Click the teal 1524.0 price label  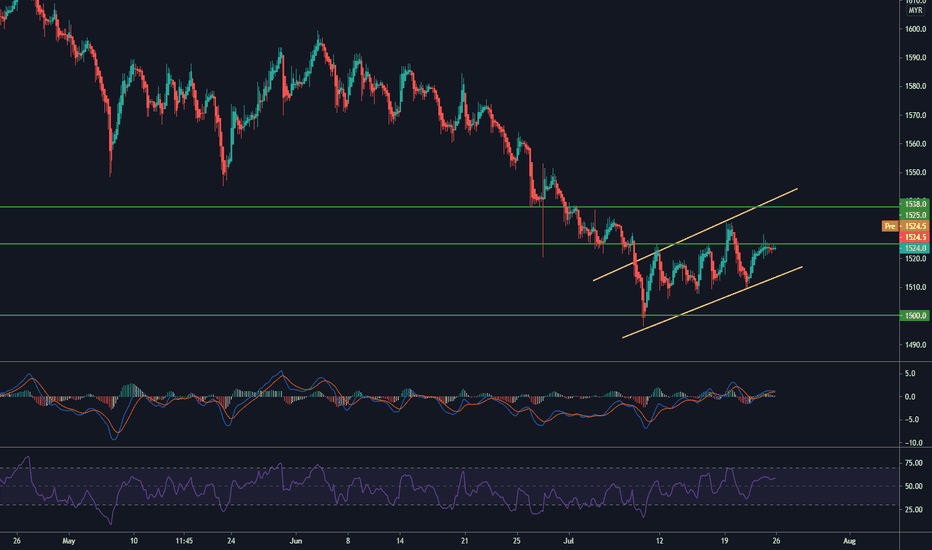click(915, 248)
